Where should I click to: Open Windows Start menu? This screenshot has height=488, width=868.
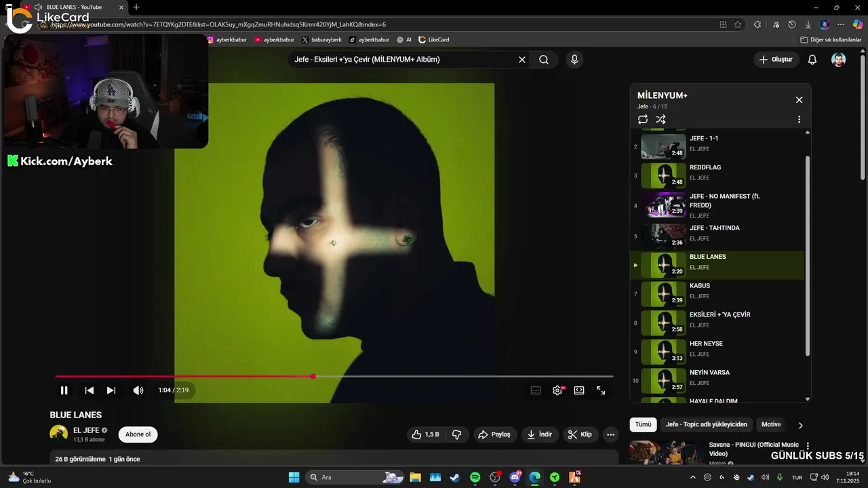coord(294,477)
